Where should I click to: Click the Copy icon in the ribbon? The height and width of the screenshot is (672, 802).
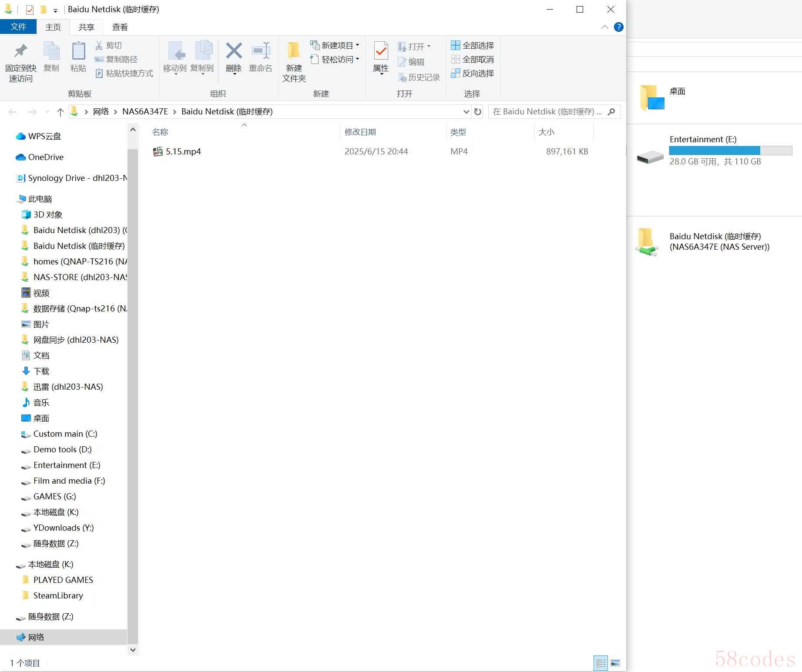point(51,51)
